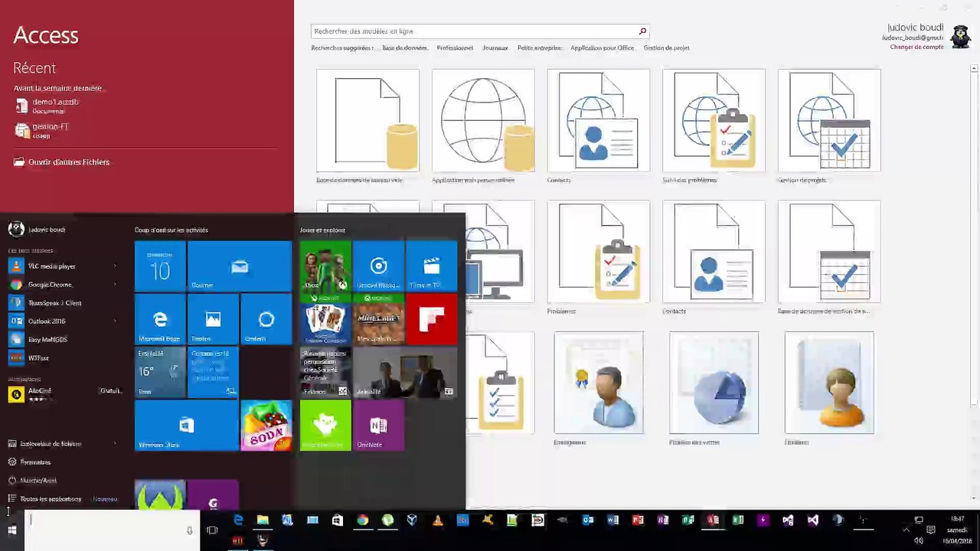Image resolution: width=980 pixels, height=551 pixels.
Task: Open the Films et TV tile
Action: [431, 266]
